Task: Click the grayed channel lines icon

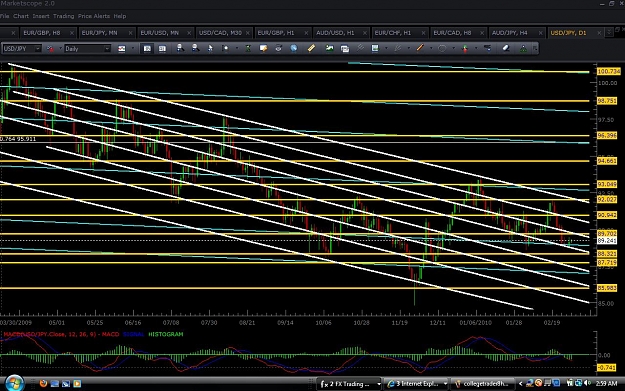Action: (x=360, y=48)
